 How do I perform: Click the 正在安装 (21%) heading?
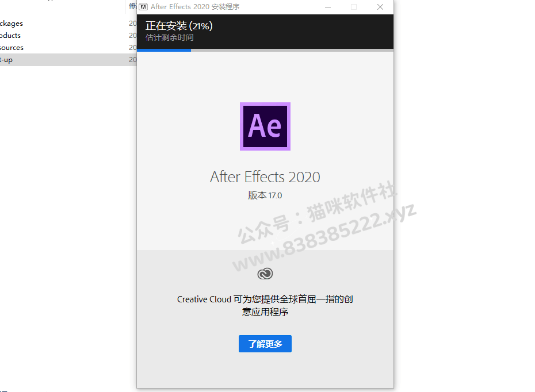click(179, 26)
